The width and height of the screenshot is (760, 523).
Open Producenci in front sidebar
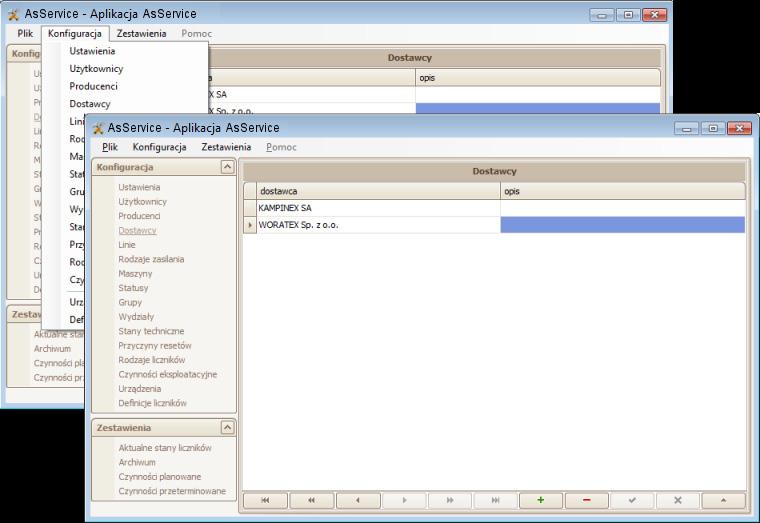tap(139, 216)
